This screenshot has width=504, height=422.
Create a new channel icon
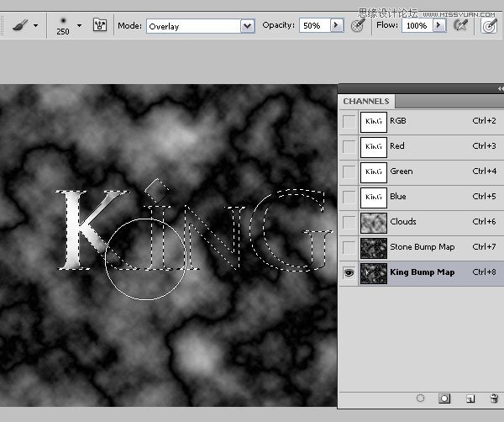[470, 398]
